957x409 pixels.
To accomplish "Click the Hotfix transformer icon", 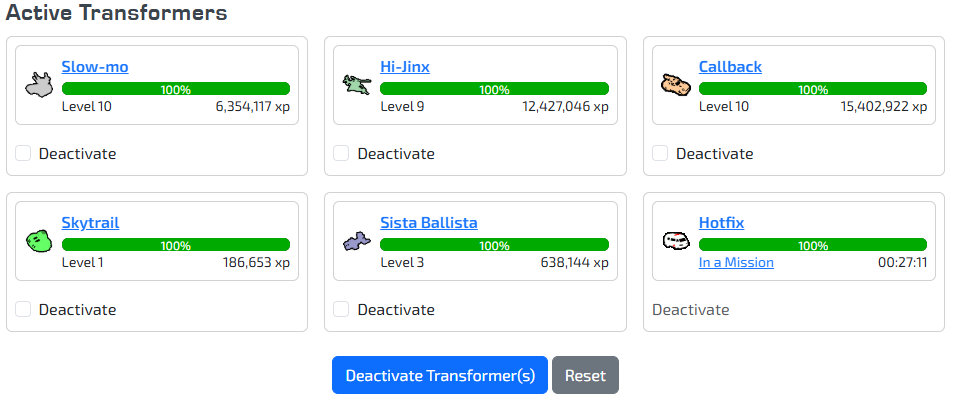I will point(676,241).
